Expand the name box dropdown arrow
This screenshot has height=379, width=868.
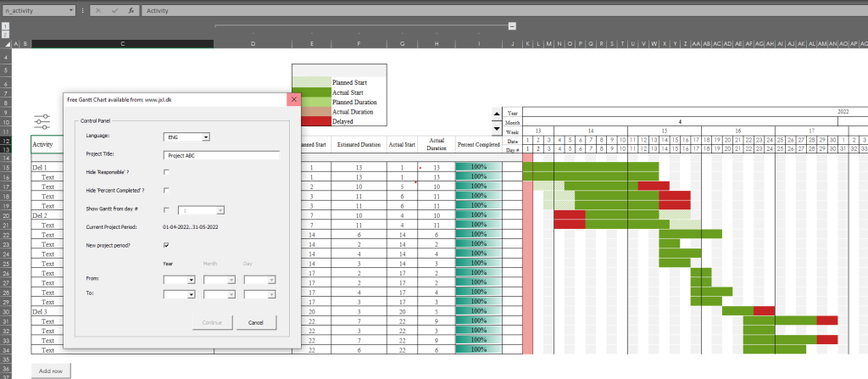click(x=71, y=10)
